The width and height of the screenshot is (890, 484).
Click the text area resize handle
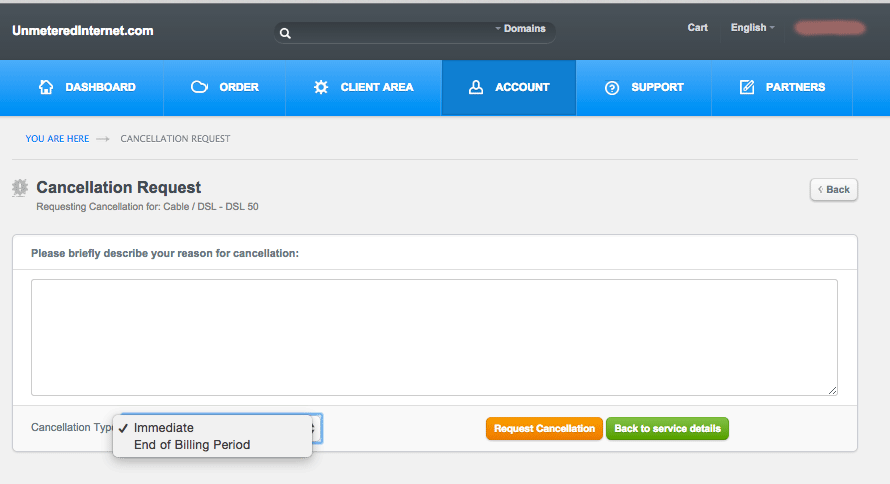click(x=832, y=390)
